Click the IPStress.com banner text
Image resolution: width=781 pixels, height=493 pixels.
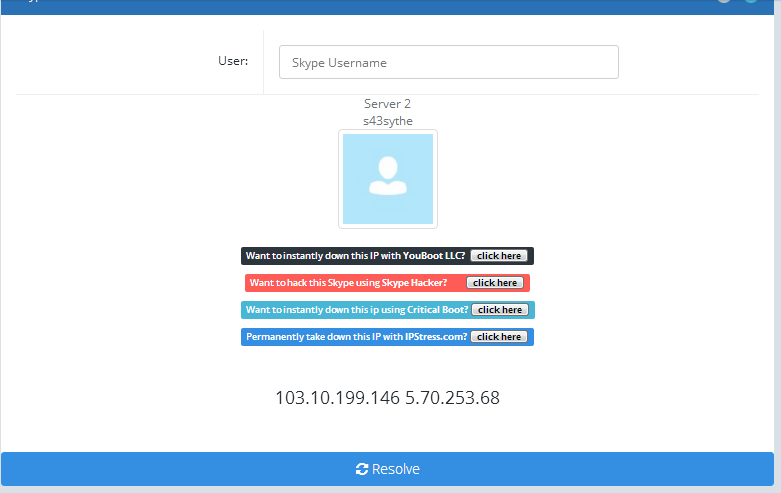coord(357,337)
